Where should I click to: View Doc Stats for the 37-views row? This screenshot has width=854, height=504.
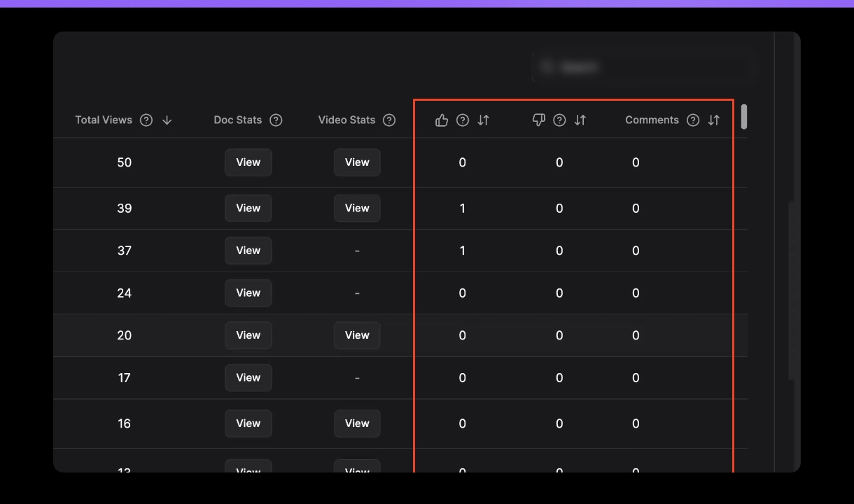point(248,251)
